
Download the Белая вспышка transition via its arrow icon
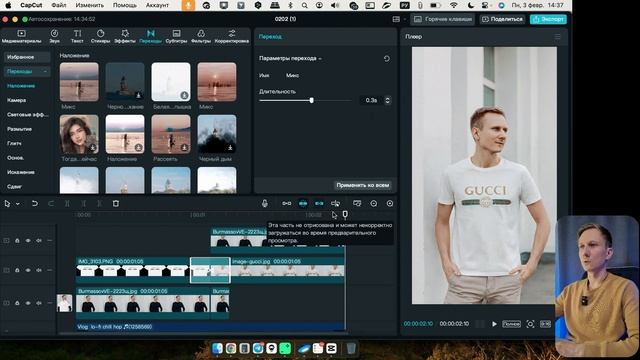coord(184,95)
